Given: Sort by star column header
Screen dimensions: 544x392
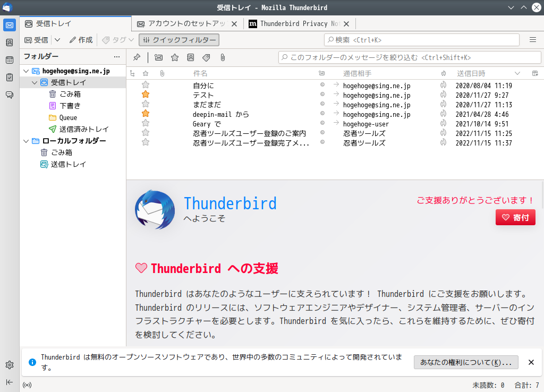Looking at the screenshot, I should point(146,73).
